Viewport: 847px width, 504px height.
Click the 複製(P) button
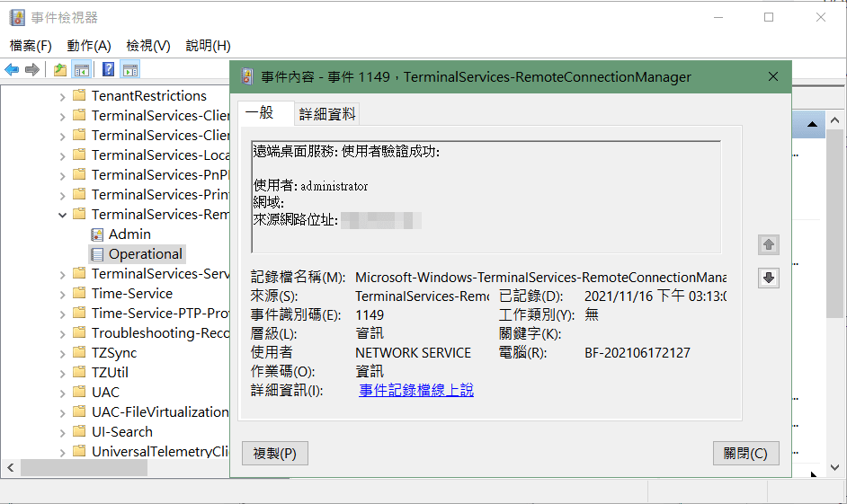274,454
